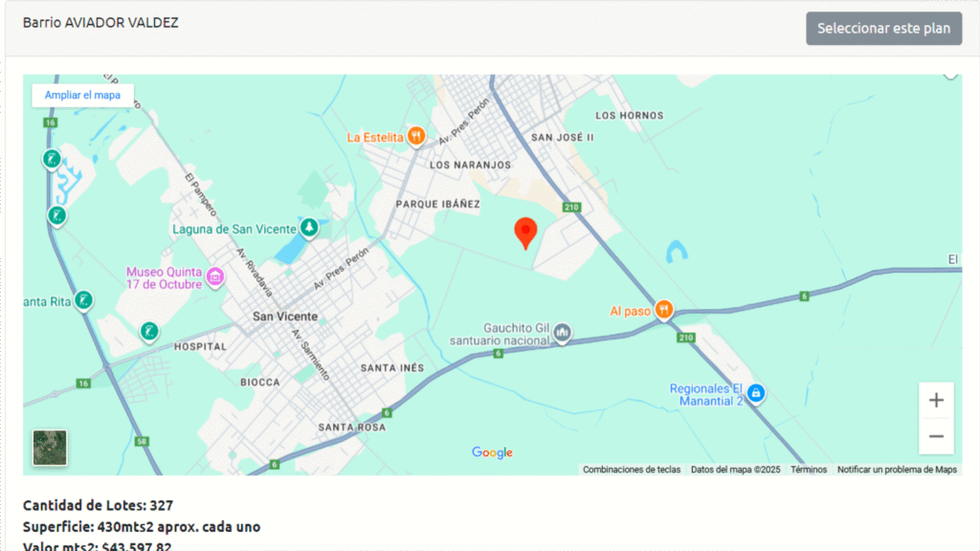This screenshot has height=551, width=980.
Task: Select the red location pin marker
Action: click(x=525, y=232)
